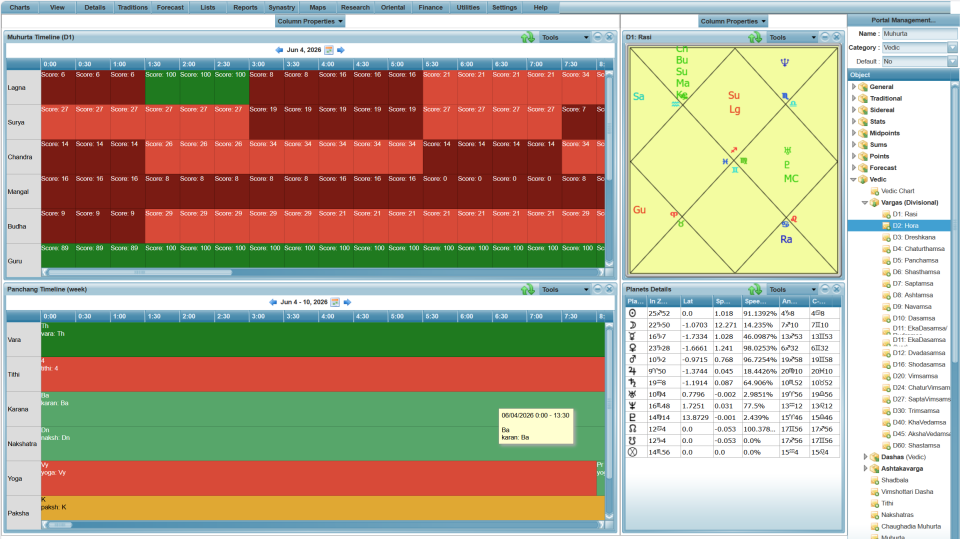The width and height of the screenshot is (960, 539).
Task: Click the Jupiter symbol row in Planets Details
Action: pyautogui.click(x=732, y=371)
